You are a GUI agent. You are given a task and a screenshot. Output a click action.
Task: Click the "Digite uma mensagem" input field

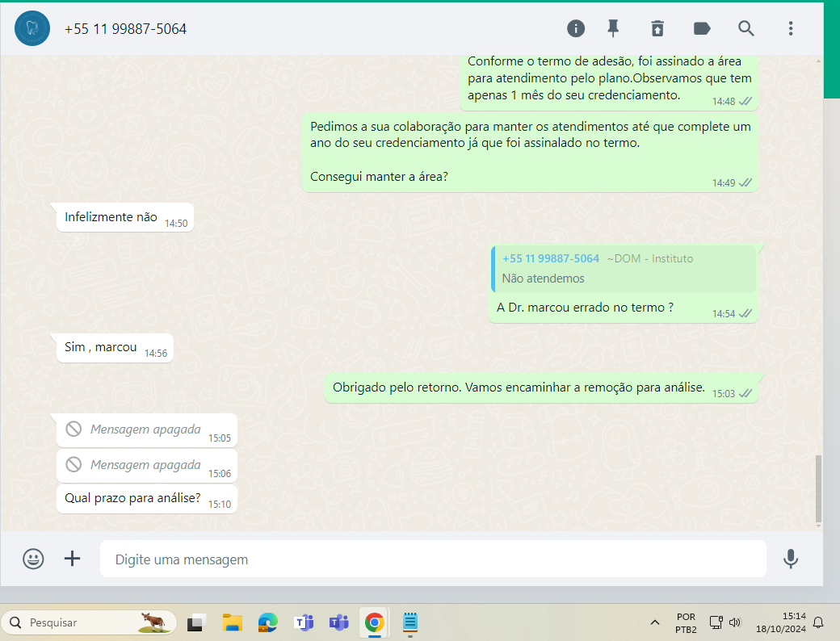[x=432, y=559]
